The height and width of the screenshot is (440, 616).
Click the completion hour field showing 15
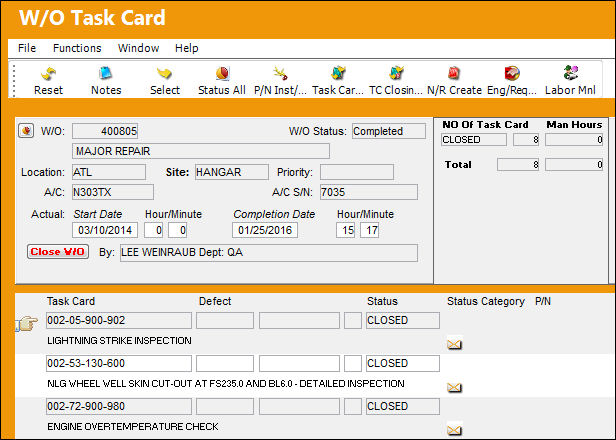point(345,230)
